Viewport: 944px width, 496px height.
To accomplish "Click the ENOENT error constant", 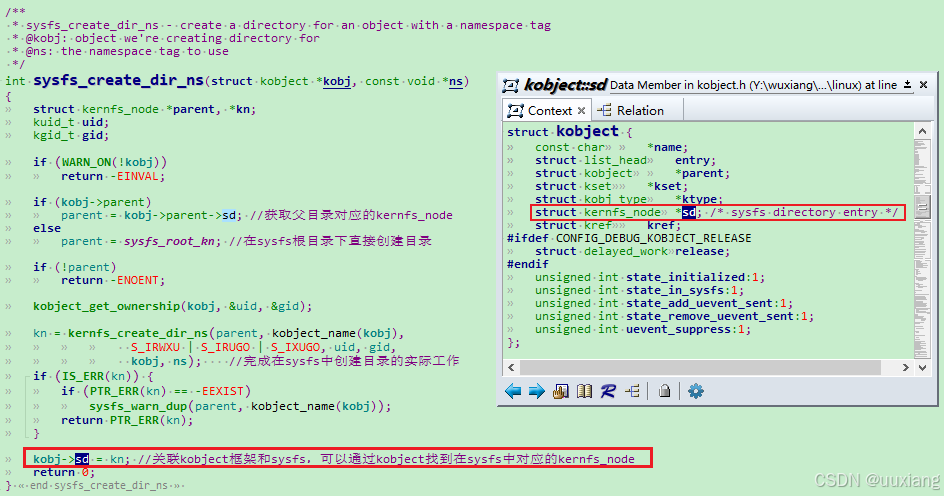I will coord(138,281).
